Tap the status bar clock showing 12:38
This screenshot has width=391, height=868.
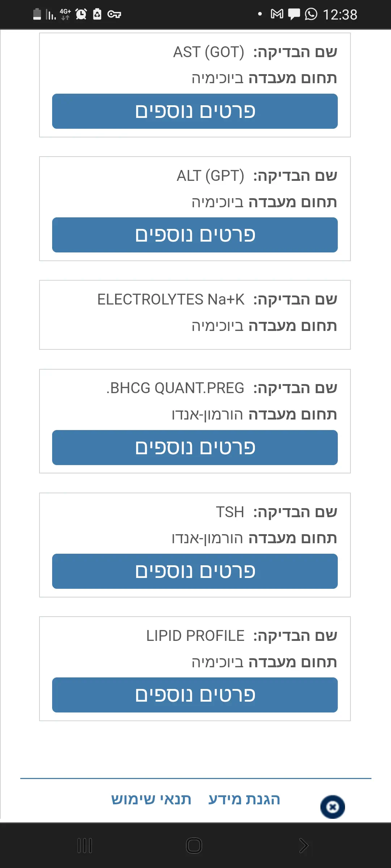click(340, 15)
